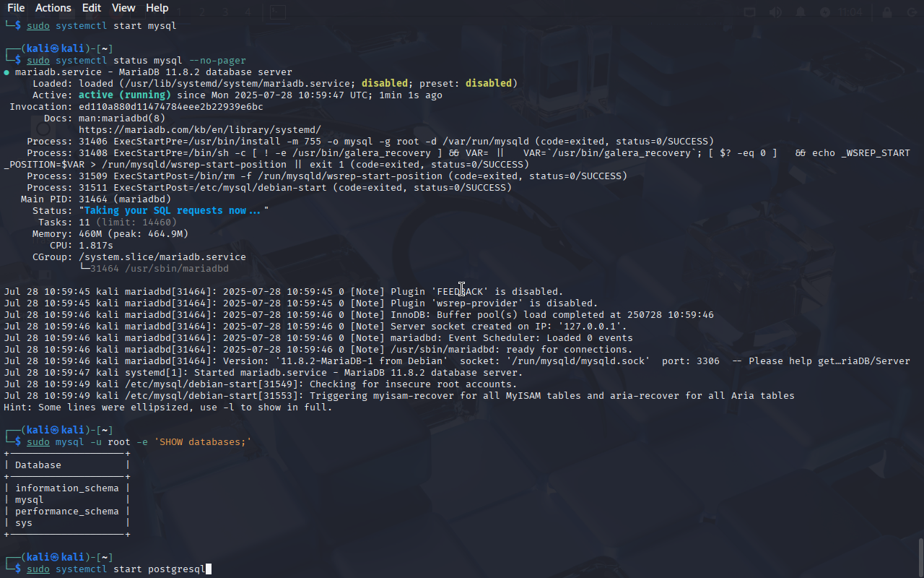Open the File menu

coord(16,8)
